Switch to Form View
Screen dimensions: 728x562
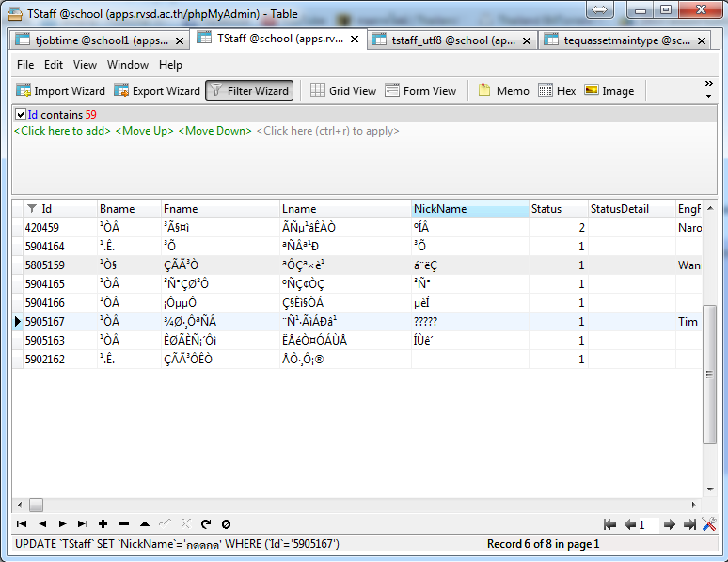pyautogui.click(x=420, y=91)
